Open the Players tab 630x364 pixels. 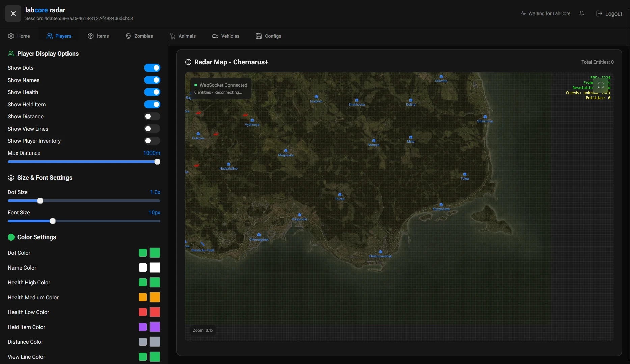(x=59, y=36)
